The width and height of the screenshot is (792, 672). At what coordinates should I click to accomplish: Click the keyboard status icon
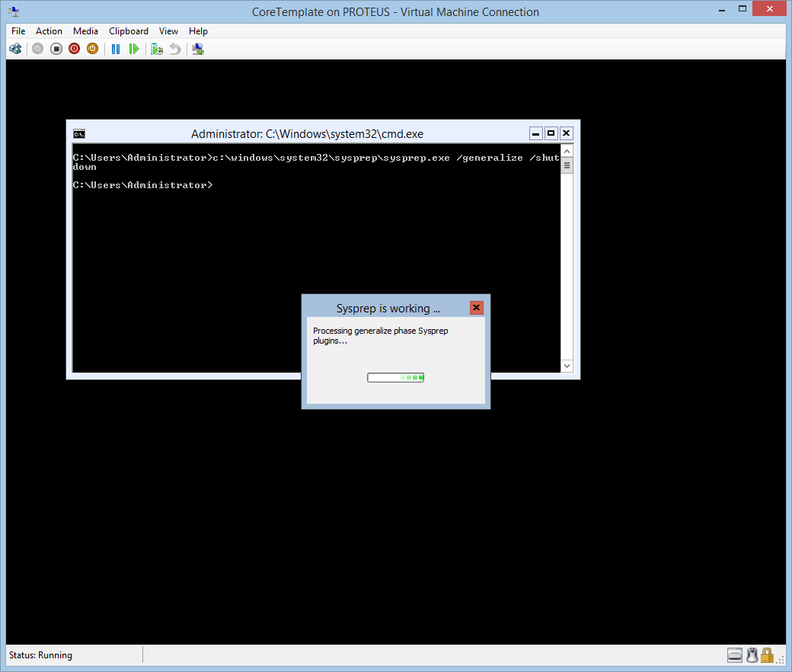[x=734, y=655]
